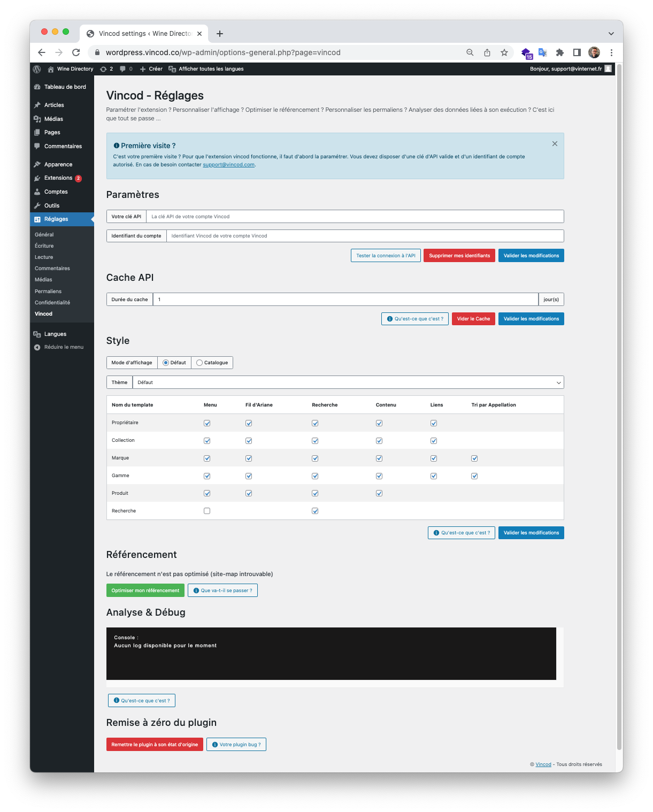
Task: Click the Vincod footer link
Action: 543,764
